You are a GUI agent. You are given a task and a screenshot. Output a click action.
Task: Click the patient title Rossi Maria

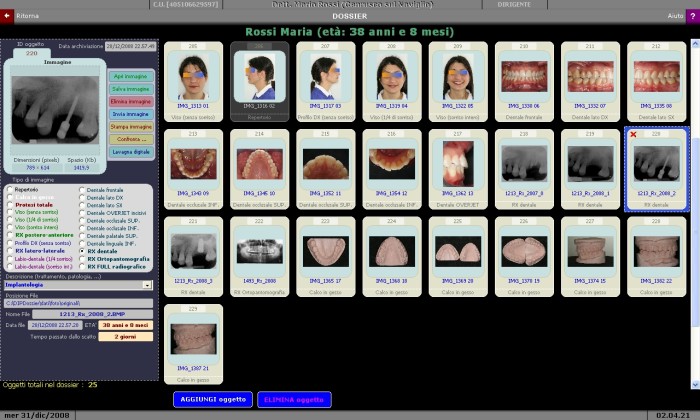click(350, 32)
